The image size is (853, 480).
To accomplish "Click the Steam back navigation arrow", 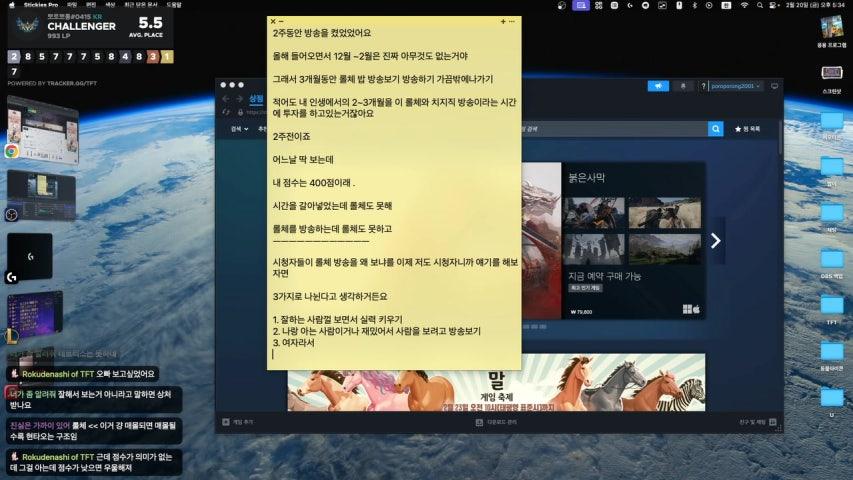I will [x=226, y=99].
